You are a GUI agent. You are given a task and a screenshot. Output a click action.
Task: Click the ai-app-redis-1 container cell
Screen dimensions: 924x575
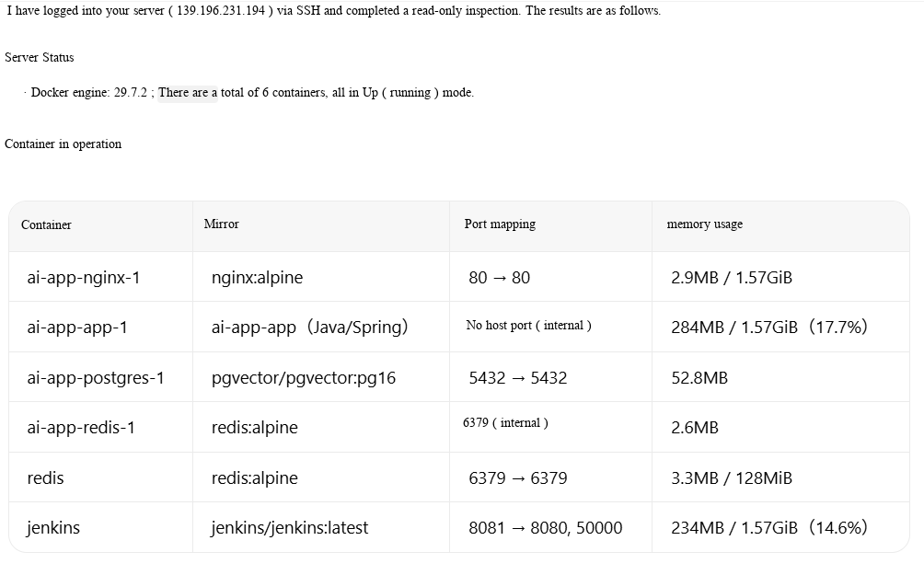81,427
